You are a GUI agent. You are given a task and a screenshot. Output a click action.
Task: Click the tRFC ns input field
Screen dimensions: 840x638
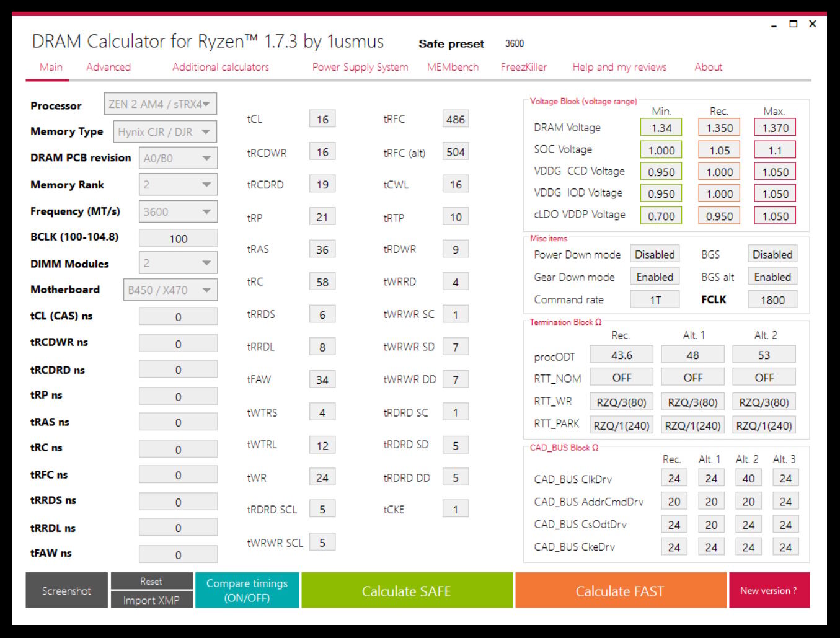tap(178, 475)
